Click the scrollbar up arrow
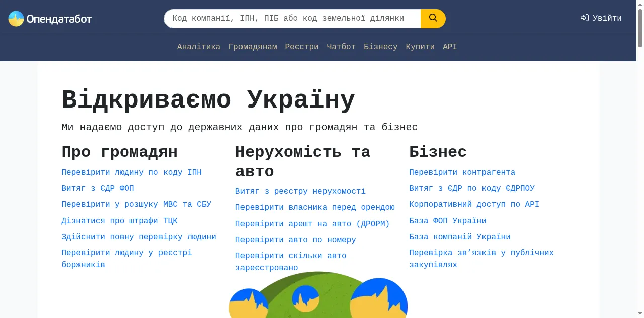The image size is (644, 318). [640, 4]
